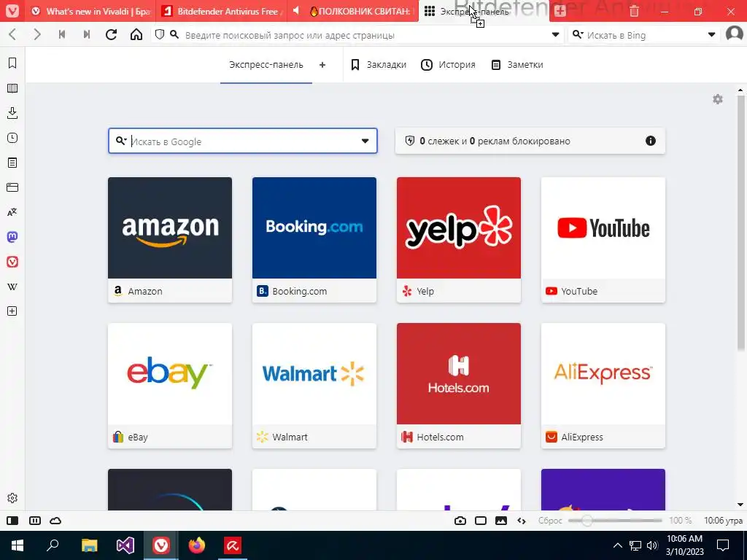Open the sync cloud icon
Viewport: 747px width, 560px height.
[x=55, y=521]
